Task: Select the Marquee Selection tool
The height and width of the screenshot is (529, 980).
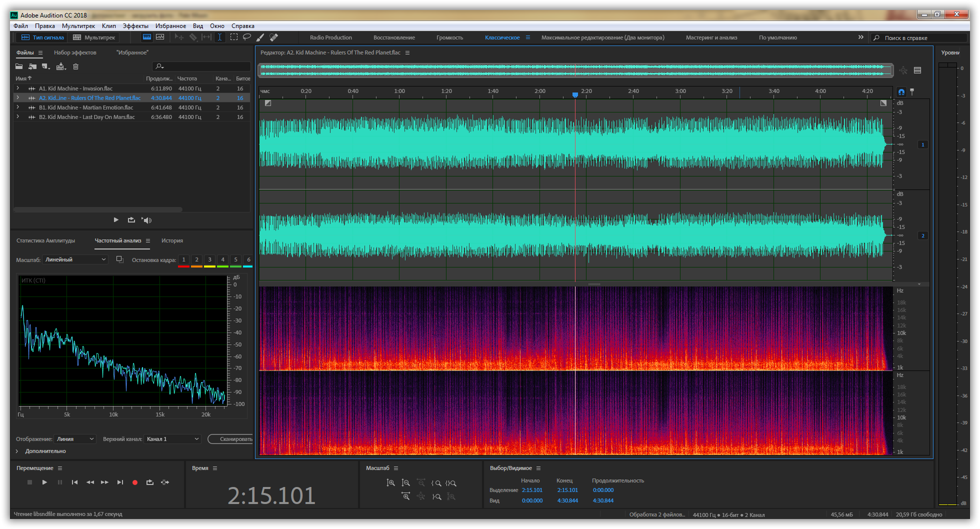Action: [x=233, y=37]
